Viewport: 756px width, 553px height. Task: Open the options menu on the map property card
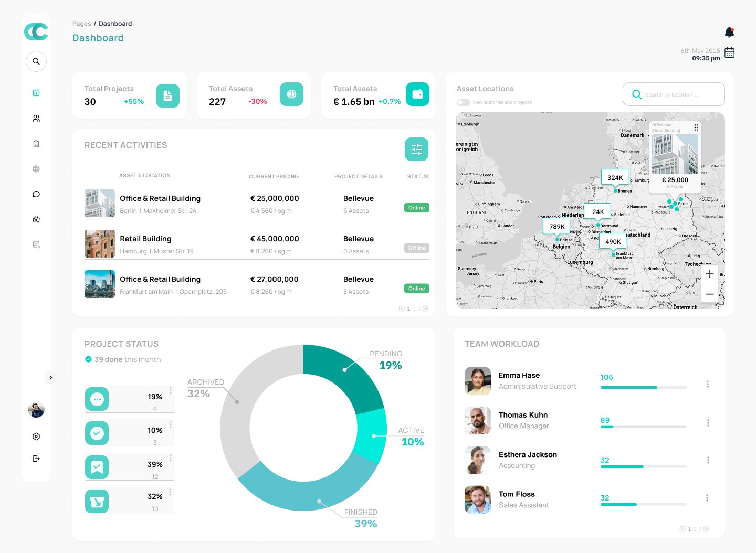point(696,127)
